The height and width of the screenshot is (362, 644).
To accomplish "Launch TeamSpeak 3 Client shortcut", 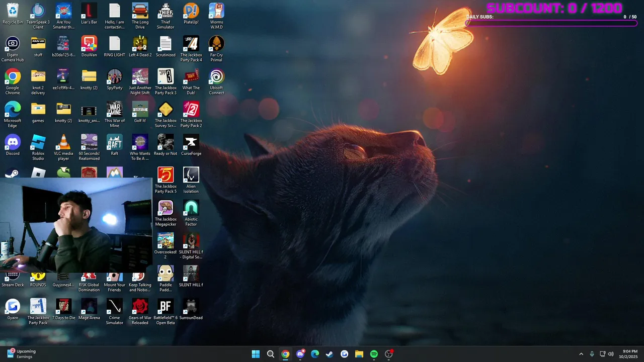I will [x=38, y=16].
